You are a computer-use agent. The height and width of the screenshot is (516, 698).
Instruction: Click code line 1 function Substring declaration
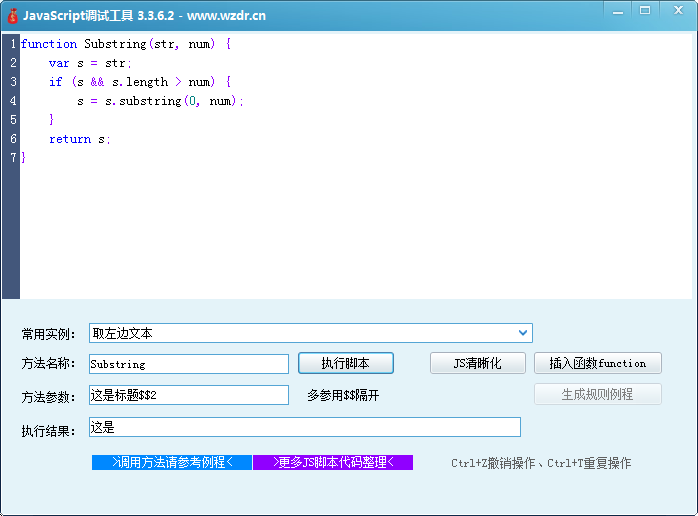pos(126,44)
